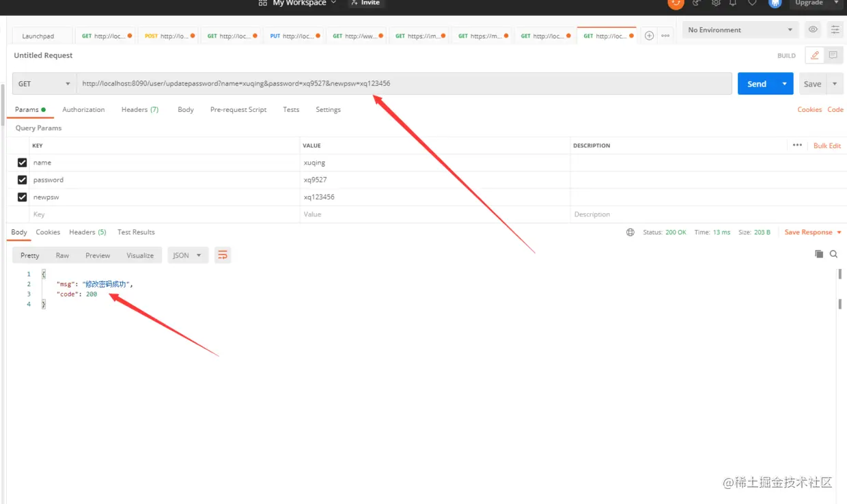Open the tab options ellipsis
The image size is (847, 504).
(665, 36)
